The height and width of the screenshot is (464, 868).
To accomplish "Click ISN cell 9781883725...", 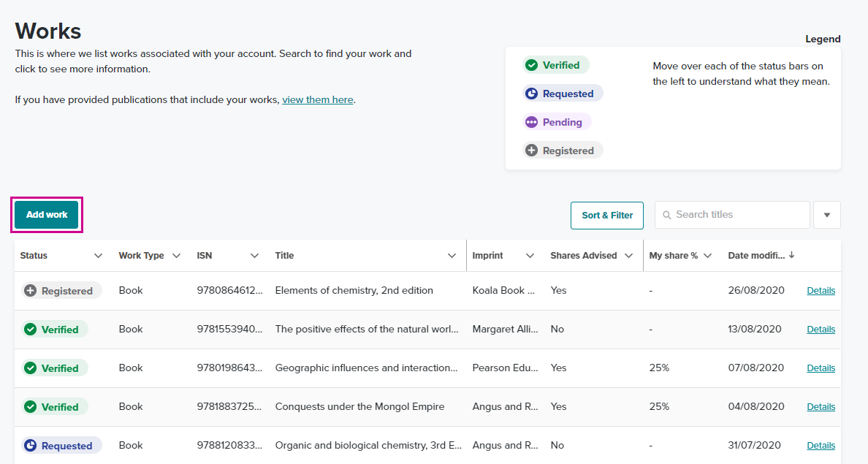I will [x=229, y=407].
